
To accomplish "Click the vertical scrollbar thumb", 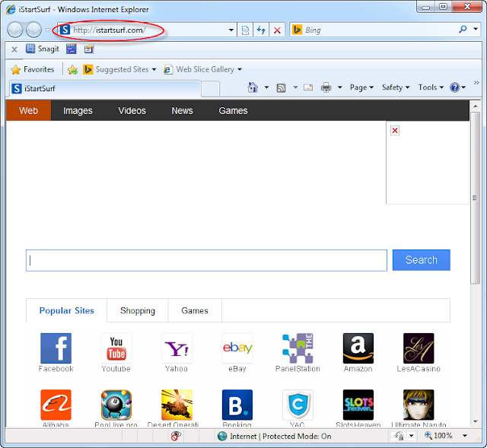I will 475,198.
